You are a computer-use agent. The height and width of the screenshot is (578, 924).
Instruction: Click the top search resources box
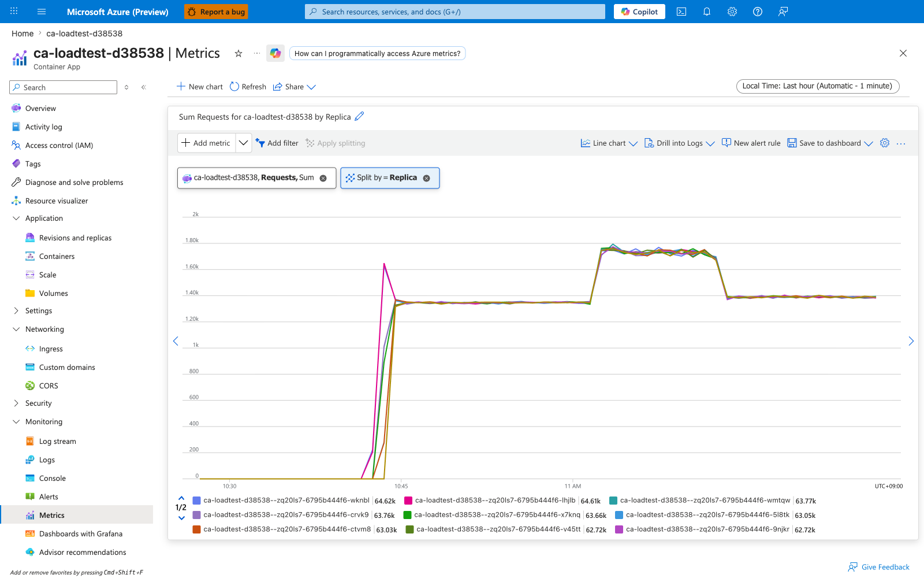click(455, 12)
